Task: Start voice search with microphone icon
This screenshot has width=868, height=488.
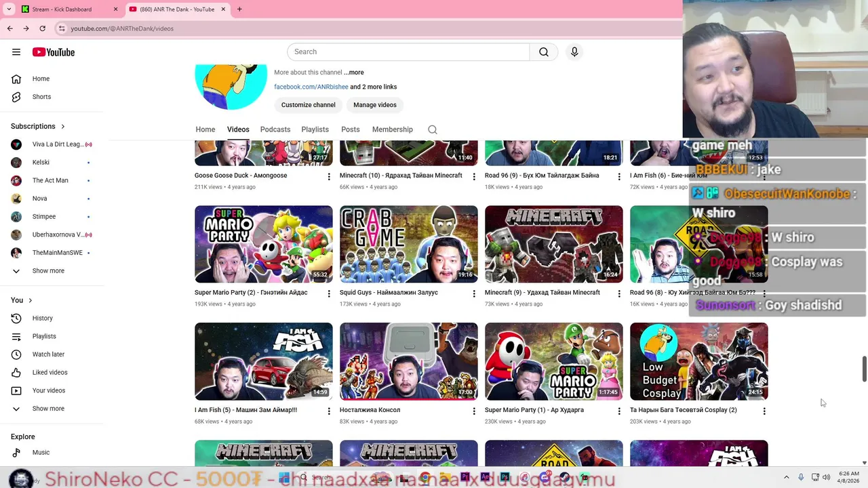Action: [x=574, y=52]
